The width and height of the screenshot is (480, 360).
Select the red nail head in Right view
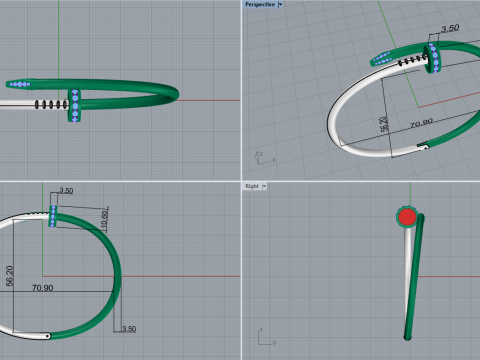point(407,217)
